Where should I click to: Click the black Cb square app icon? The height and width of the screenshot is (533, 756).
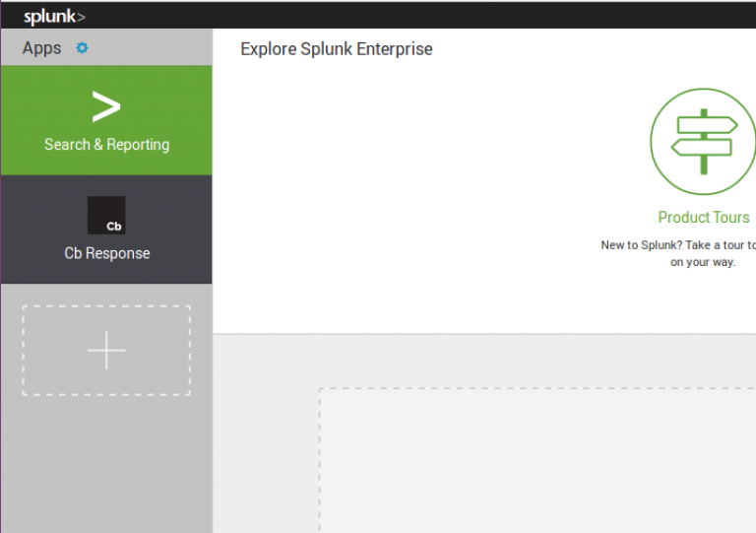click(x=106, y=215)
